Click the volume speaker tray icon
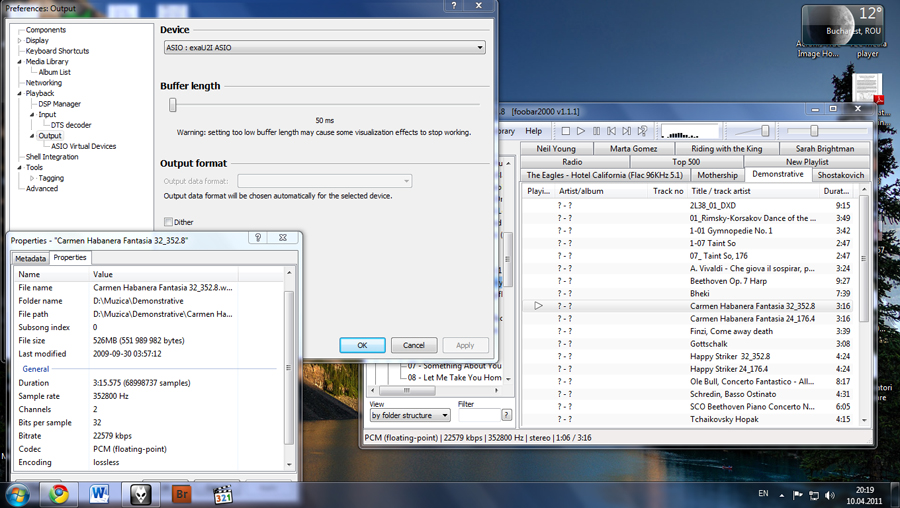Viewport: 900px width, 508px height. click(829, 495)
